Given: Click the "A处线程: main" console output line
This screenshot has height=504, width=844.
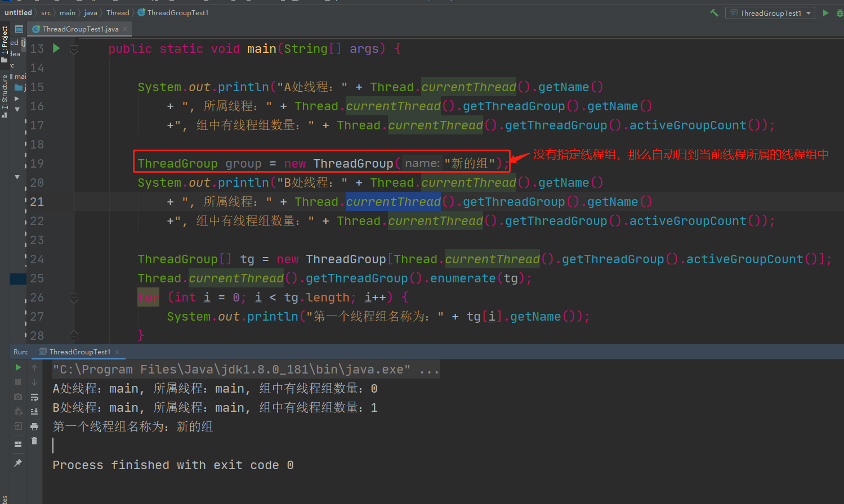Looking at the screenshot, I should coord(215,389).
